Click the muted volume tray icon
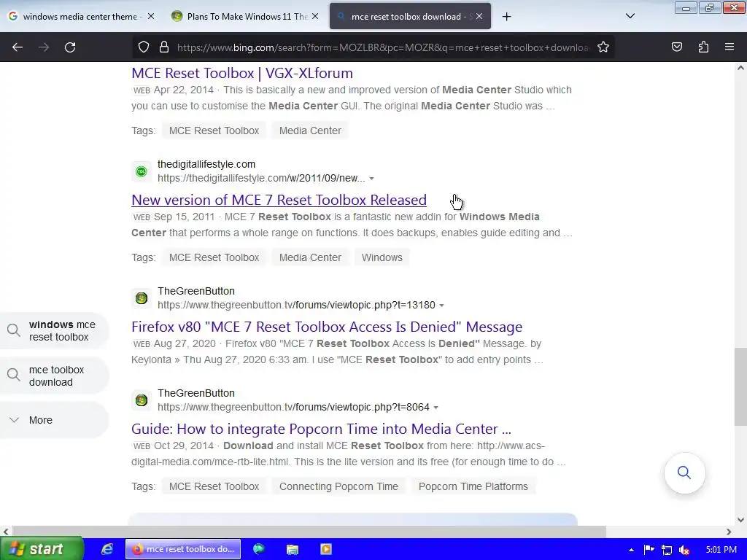The image size is (747, 560). (684, 550)
